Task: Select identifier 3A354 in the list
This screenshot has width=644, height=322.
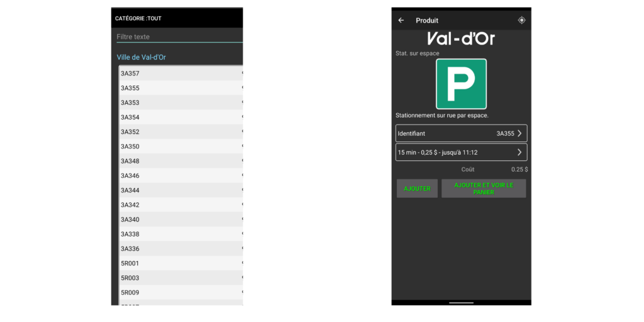Action: click(x=181, y=118)
